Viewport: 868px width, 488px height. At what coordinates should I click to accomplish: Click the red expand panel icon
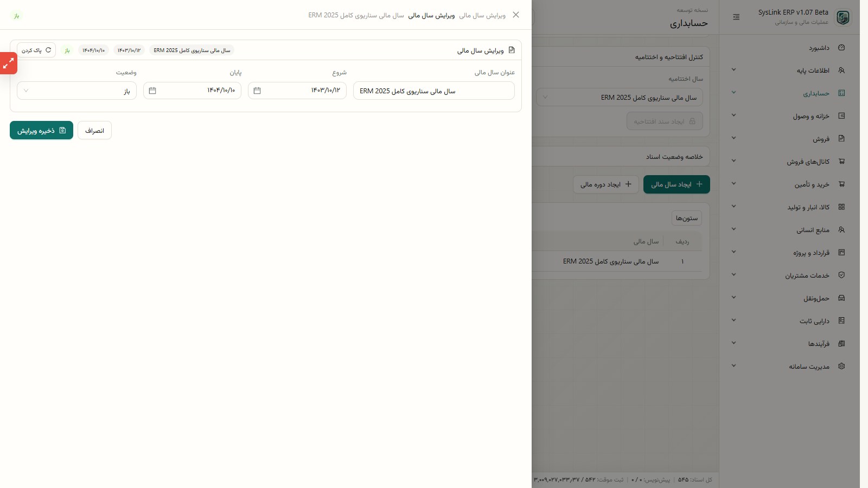pyautogui.click(x=8, y=63)
